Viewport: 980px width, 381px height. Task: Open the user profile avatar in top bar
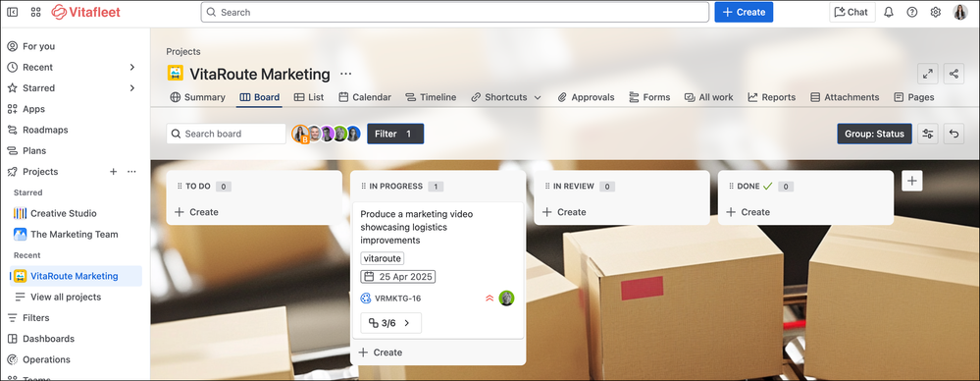tap(960, 12)
